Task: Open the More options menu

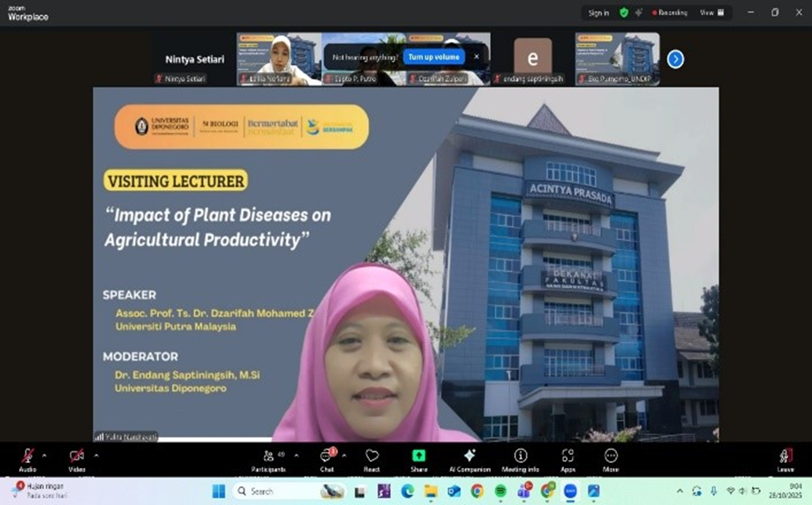Action: click(x=611, y=457)
